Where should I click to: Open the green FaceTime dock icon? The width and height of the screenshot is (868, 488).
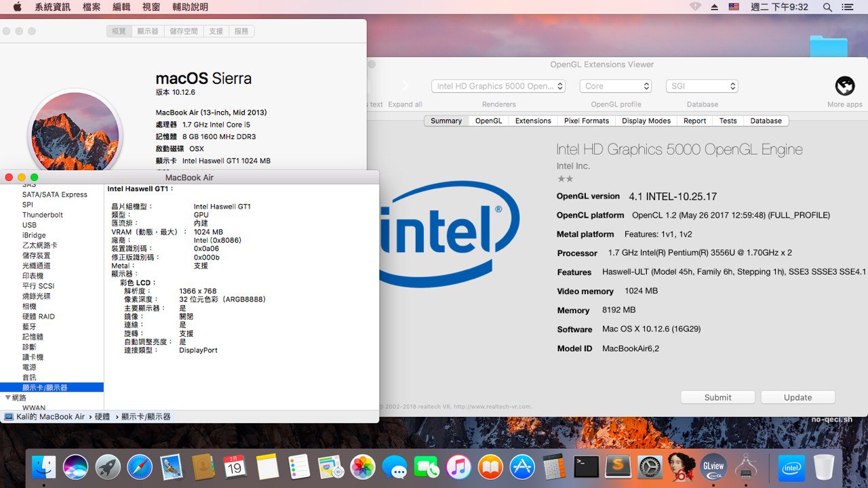tap(427, 467)
